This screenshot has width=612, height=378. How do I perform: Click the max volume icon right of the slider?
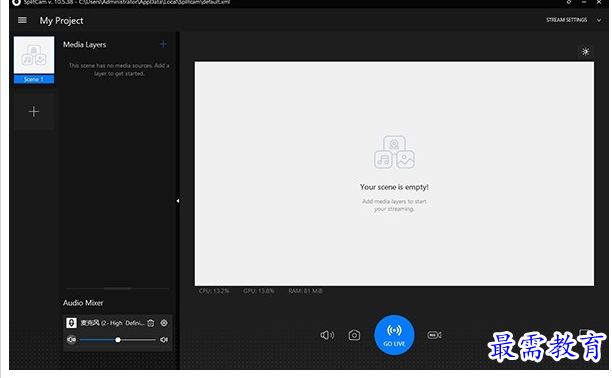click(x=164, y=340)
